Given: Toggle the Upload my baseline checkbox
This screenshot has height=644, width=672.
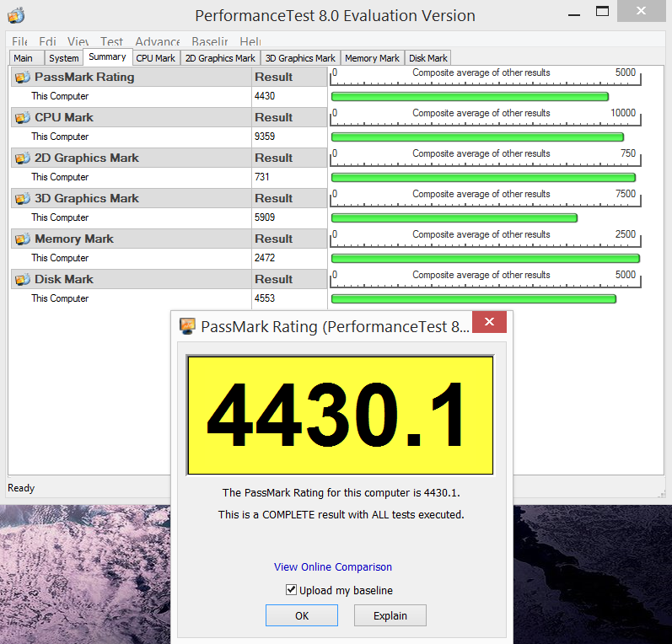Looking at the screenshot, I should click(291, 589).
